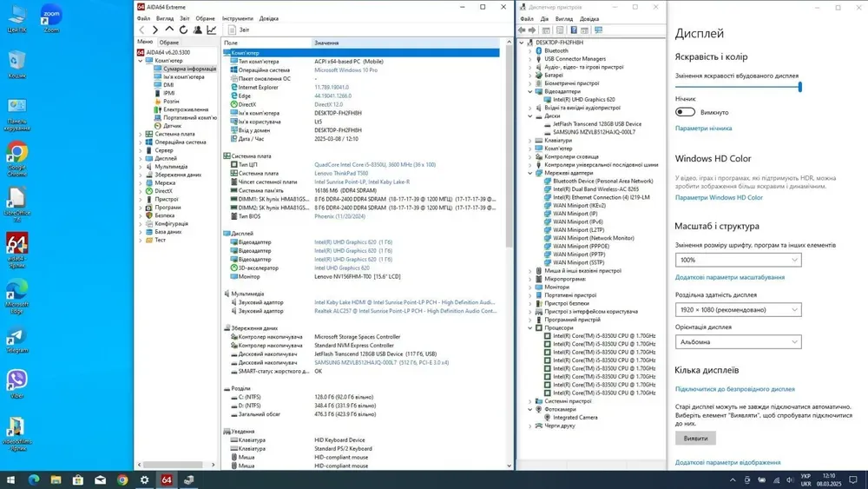Click Device Manager scan for hardware icon
This screenshot has height=489, width=868.
tap(598, 30)
